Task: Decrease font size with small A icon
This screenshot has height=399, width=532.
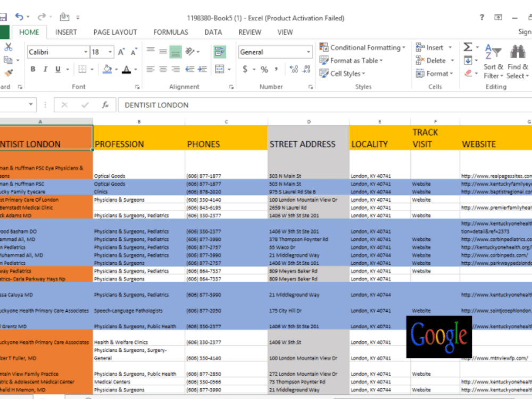Action: 134,52
